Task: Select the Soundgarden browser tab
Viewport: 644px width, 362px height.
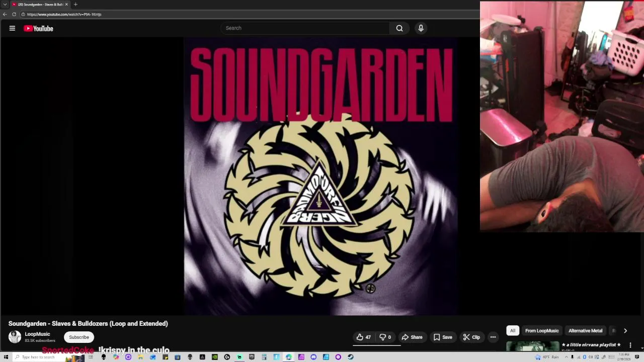Action: (x=40, y=5)
